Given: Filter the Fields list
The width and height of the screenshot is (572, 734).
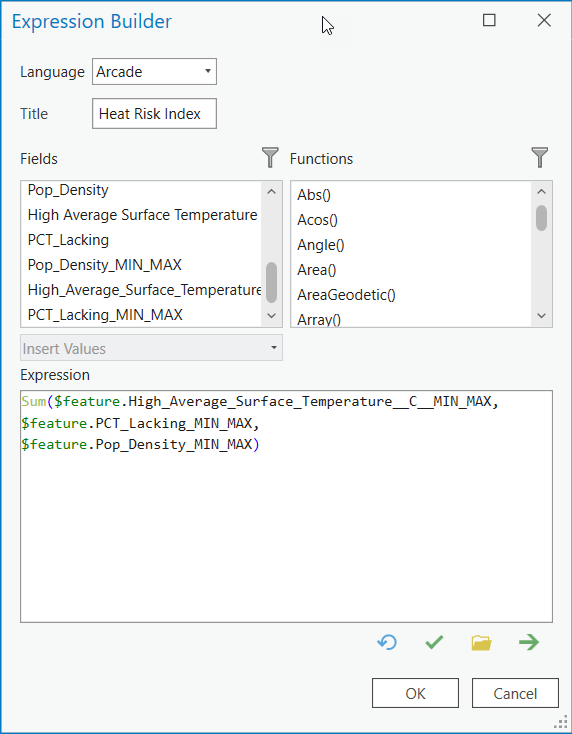Looking at the screenshot, I should coord(270,157).
